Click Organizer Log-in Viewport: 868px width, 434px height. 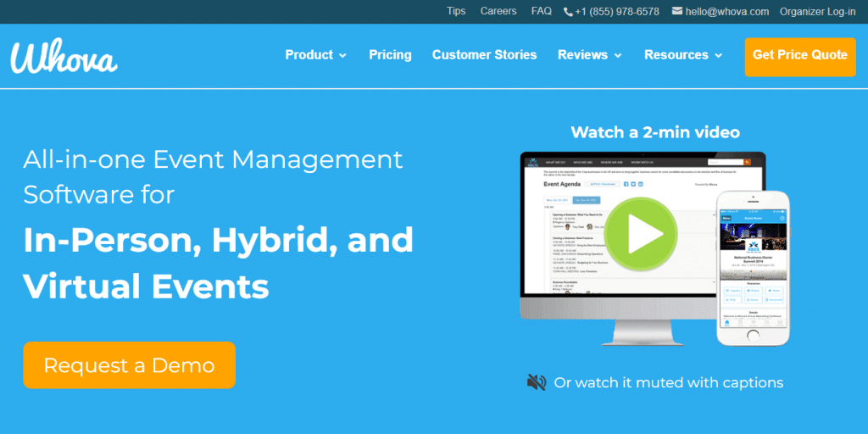[817, 11]
